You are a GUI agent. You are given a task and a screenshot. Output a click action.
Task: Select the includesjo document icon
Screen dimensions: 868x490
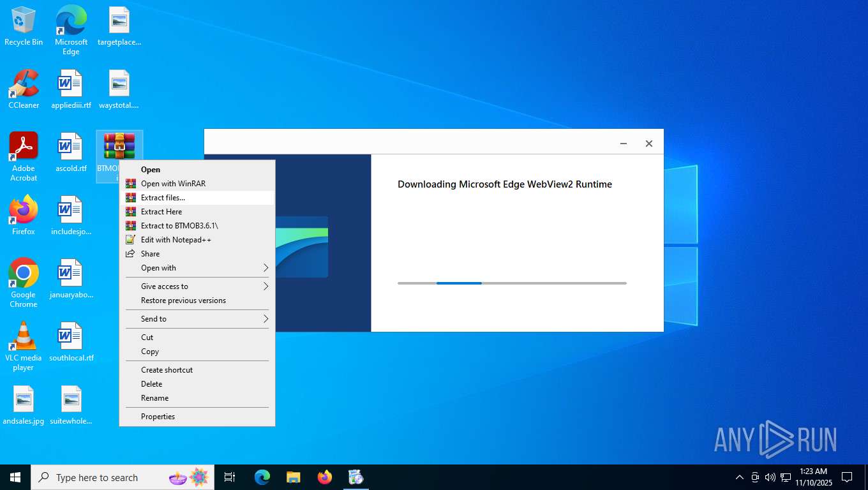[x=71, y=216]
